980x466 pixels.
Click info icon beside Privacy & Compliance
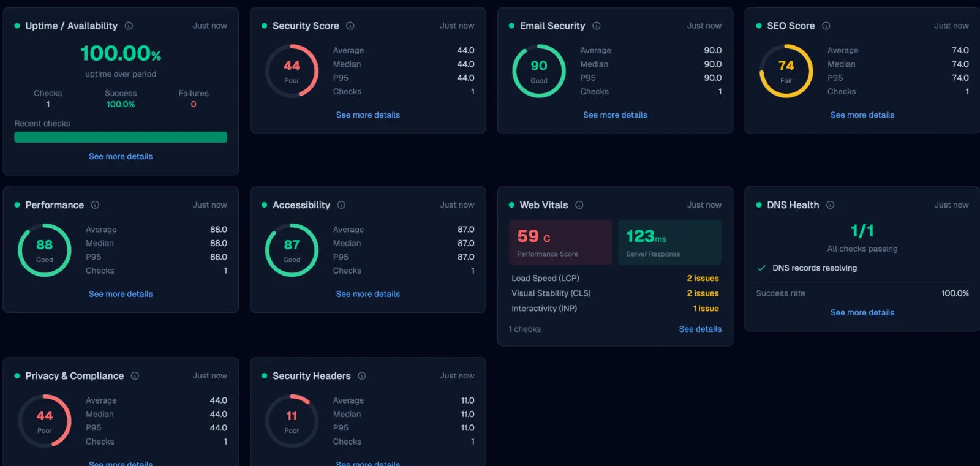point(135,376)
